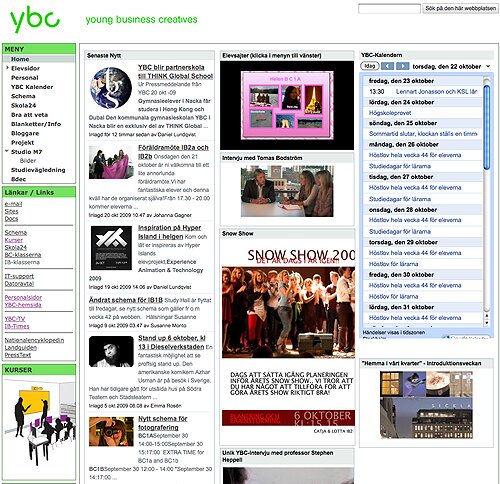Click the red 6 Oktober banner
The width and height of the screenshot is (500, 484).
288,418
